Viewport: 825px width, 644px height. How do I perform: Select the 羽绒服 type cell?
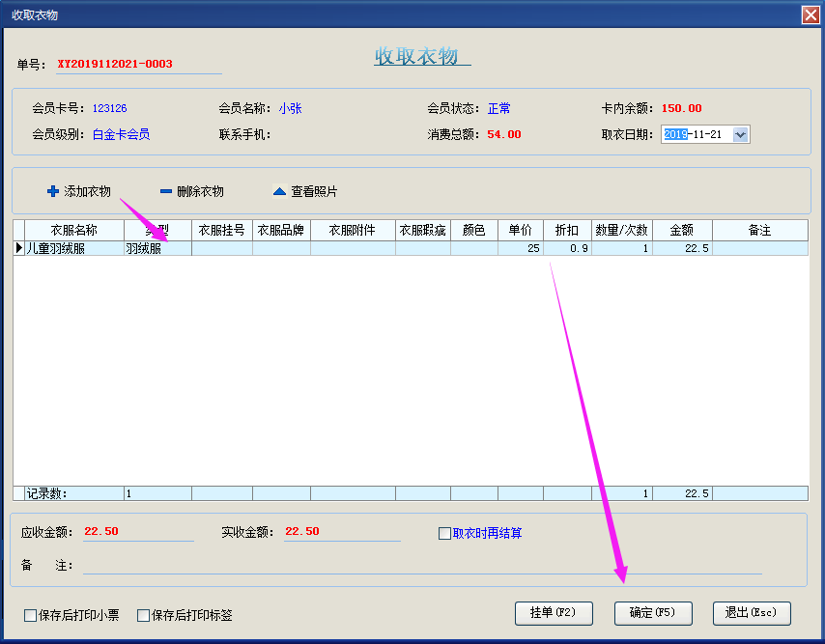[x=157, y=248]
